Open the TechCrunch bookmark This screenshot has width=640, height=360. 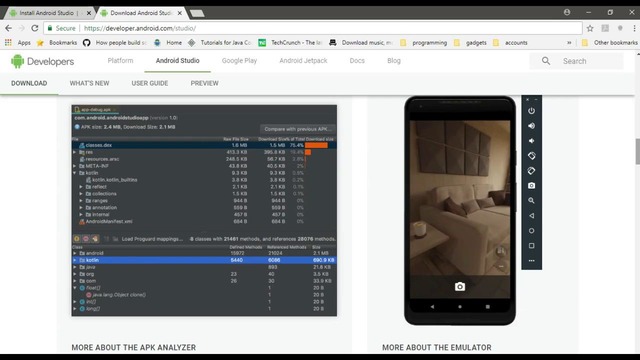point(290,42)
